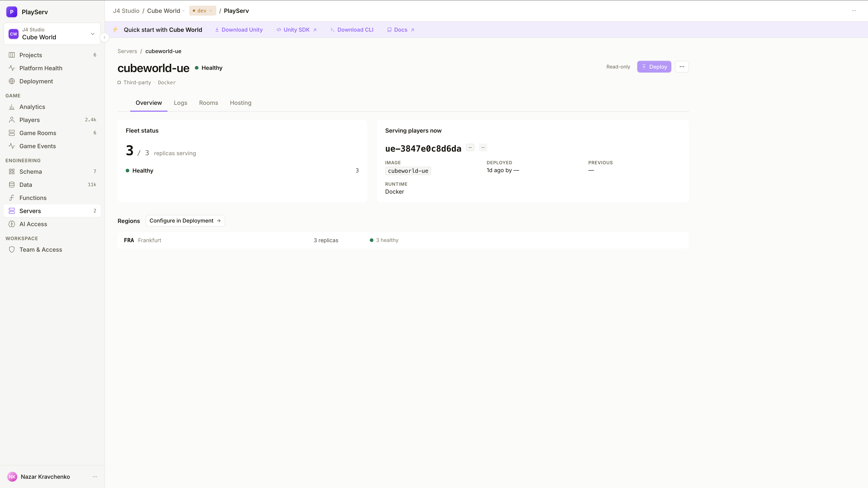Expand the J4 Studio Cube World switcher
Screen dimensions: 868x488
52,34
